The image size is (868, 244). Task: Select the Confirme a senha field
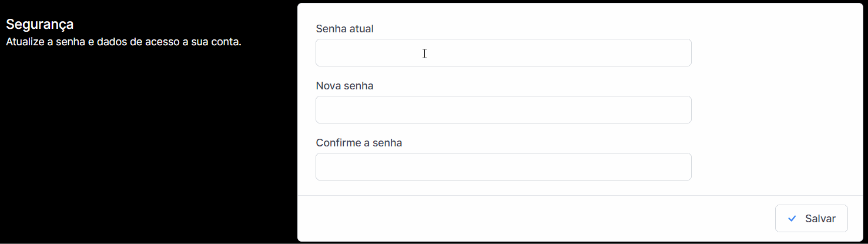click(503, 167)
